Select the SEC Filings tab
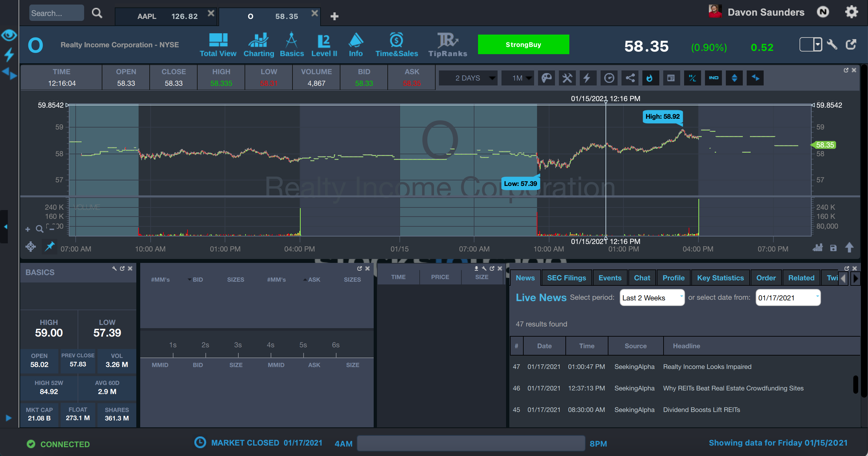 (x=566, y=278)
